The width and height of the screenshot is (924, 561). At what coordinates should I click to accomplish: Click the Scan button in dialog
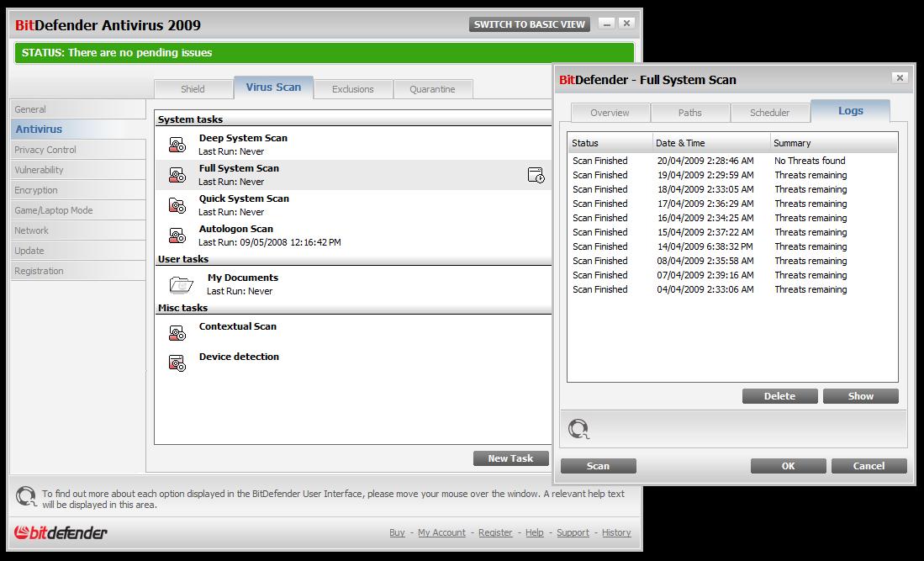598,466
